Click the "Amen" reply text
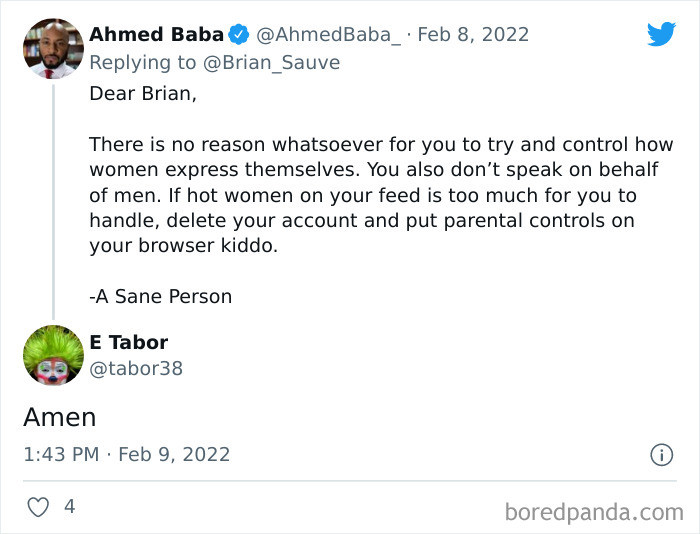 (59, 416)
